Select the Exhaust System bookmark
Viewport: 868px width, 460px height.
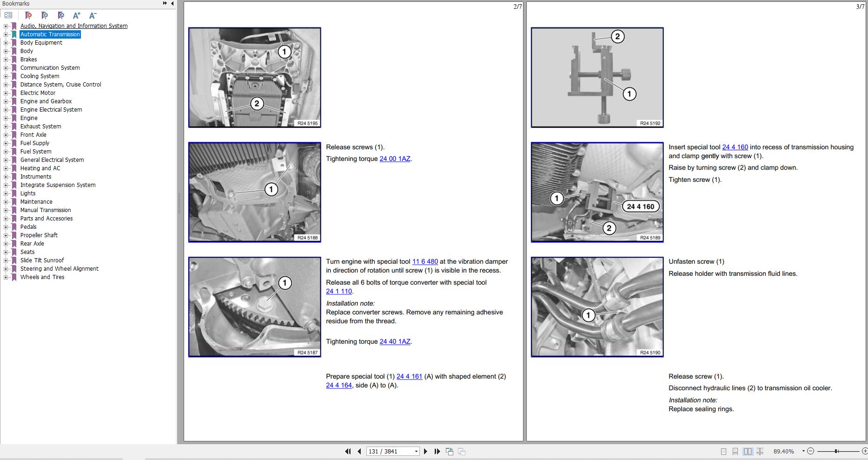pos(40,127)
